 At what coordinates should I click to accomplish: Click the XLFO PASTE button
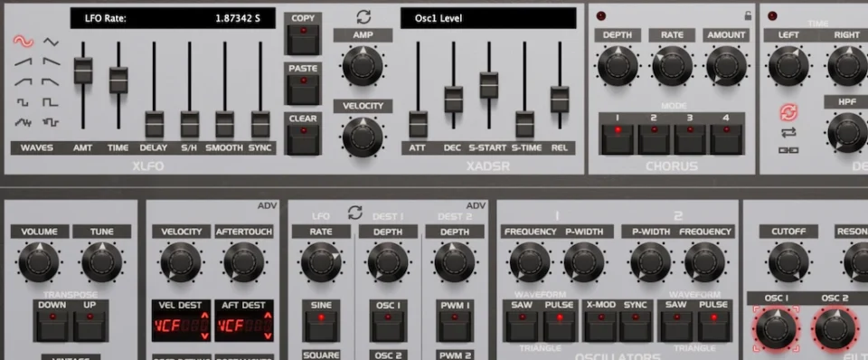coord(303,89)
